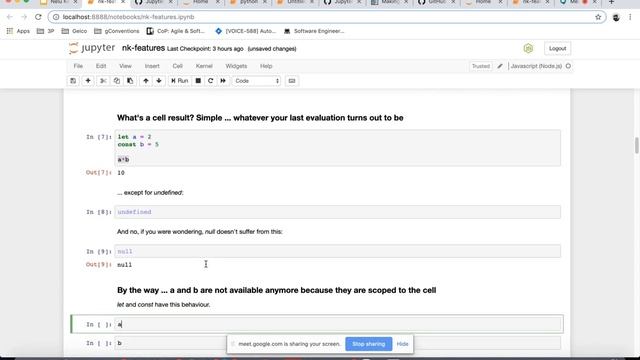Click the Jupyter logo

tap(92, 48)
